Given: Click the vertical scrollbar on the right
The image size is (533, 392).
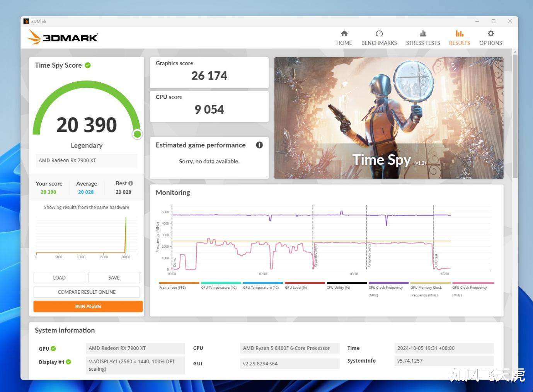Looking at the screenshot, I should point(515,116).
